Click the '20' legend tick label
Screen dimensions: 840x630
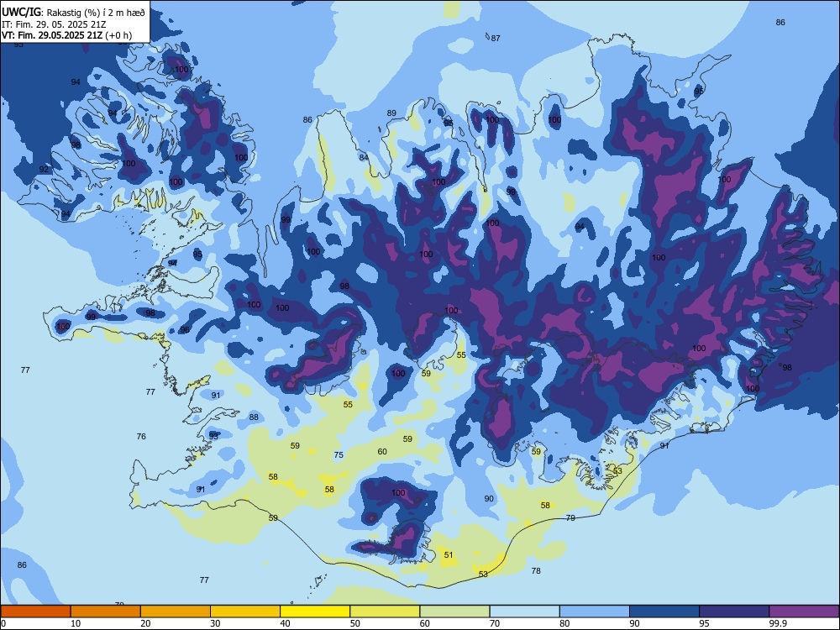[145, 623]
